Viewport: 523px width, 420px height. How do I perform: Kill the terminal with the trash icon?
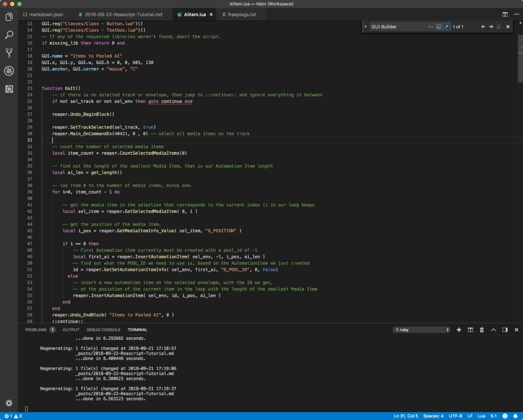482,330
